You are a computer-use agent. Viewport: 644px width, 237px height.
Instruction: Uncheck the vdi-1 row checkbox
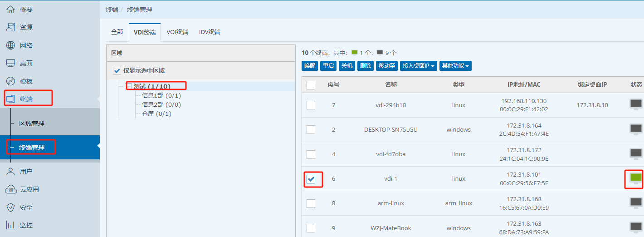[311, 179]
